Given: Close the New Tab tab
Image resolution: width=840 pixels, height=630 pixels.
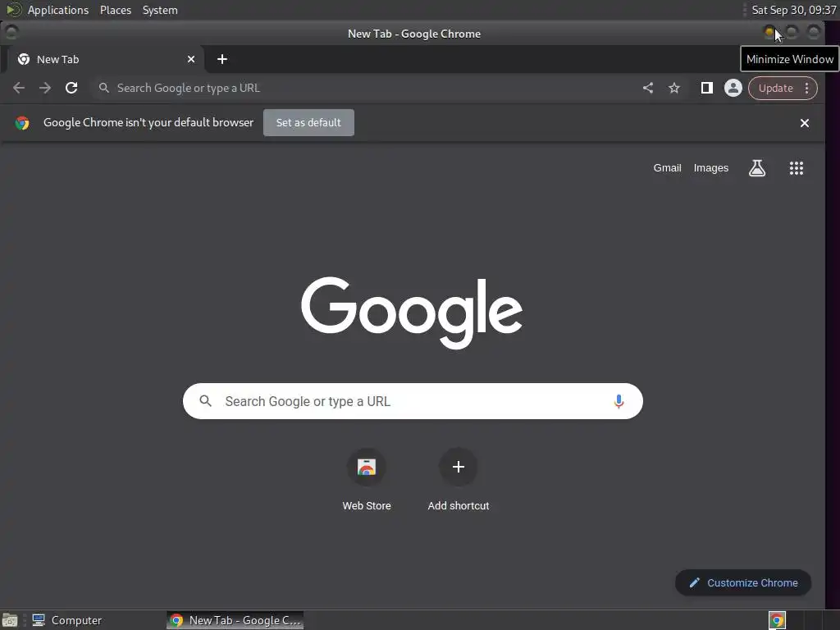Looking at the screenshot, I should (x=190, y=59).
